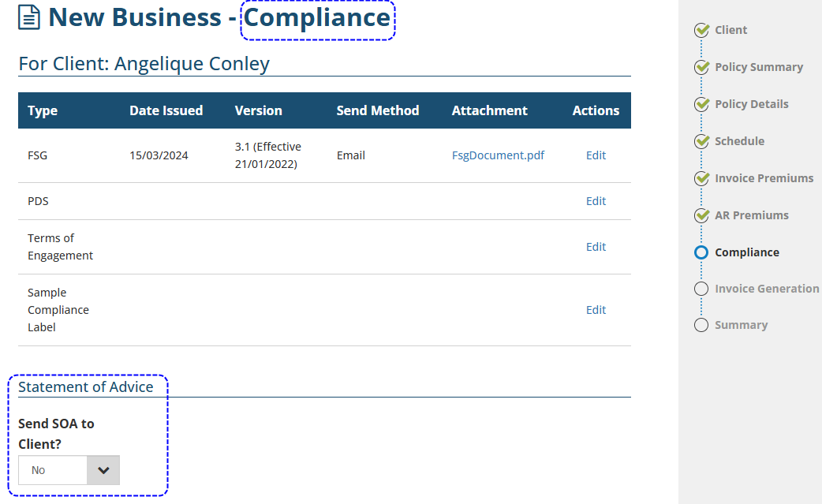Go to the Policy Summary step

[x=758, y=67]
